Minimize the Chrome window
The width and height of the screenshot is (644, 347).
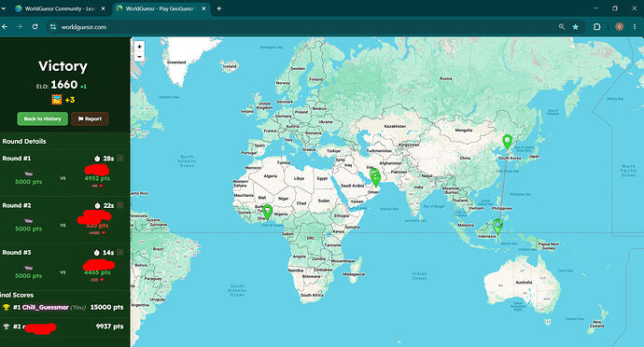pyautogui.click(x=596, y=8)
